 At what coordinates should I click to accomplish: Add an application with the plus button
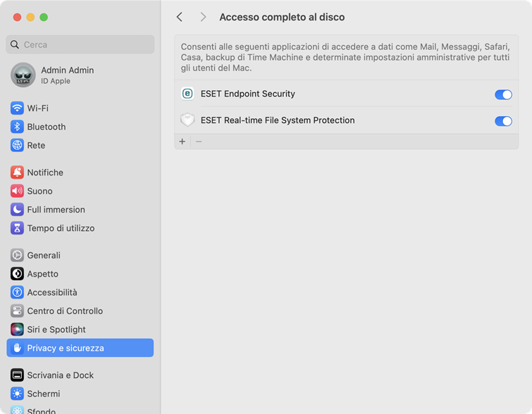click(183, 142)
